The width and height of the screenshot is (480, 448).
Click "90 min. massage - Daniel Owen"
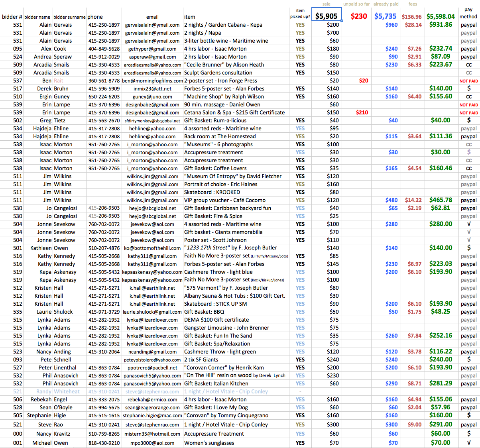[222, 104]
